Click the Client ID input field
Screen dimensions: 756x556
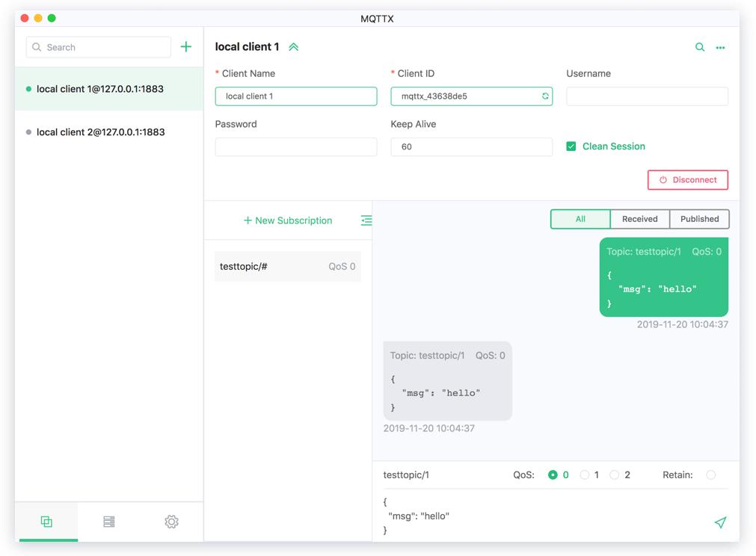point(472,96)
